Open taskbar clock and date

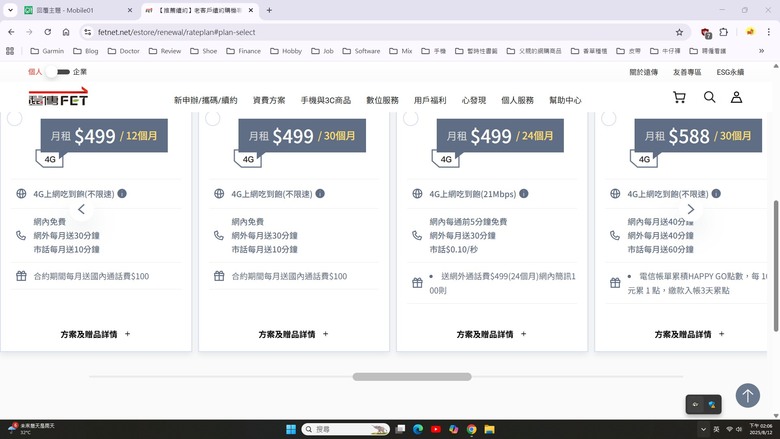[761, 429]
